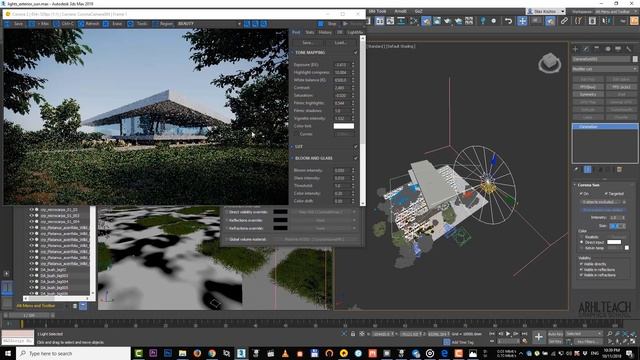Toggle the Targeted checkbox
The width and height of the screenshot is (640, 360).
tap(606, 194)
